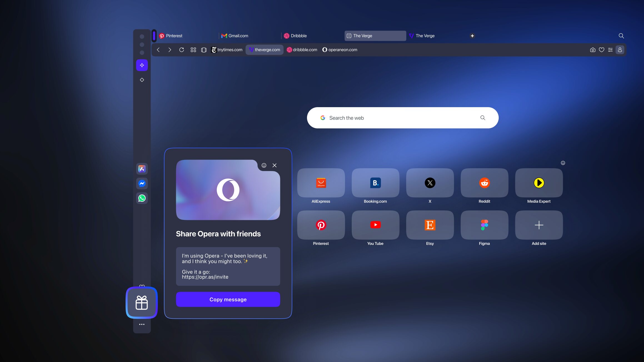The image size is (644, 362).
Task: Open the profile account menu
Action: [620, 50]
